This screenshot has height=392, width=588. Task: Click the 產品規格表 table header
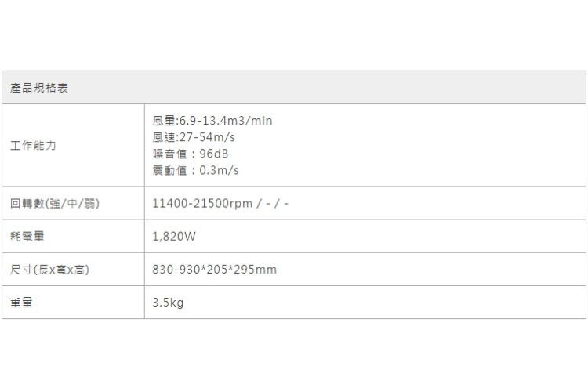tap(39, 88)
